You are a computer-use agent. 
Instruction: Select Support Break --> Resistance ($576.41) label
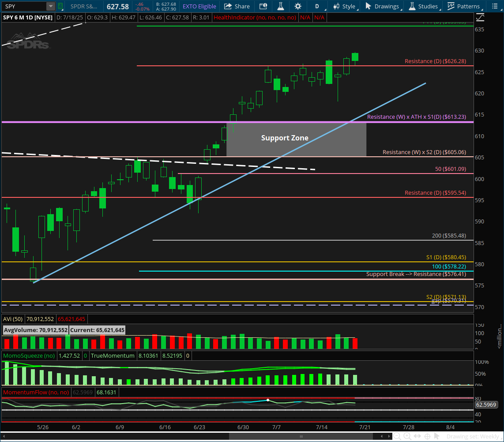[x=416, y=274]
